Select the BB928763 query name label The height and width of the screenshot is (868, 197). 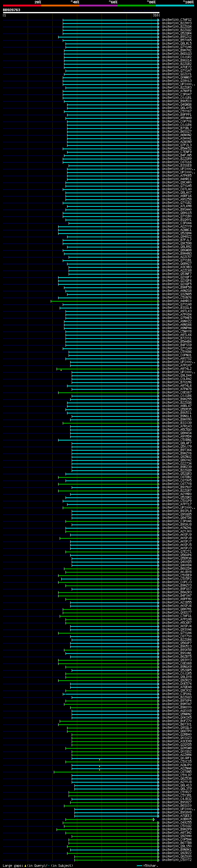pos(11,10)
